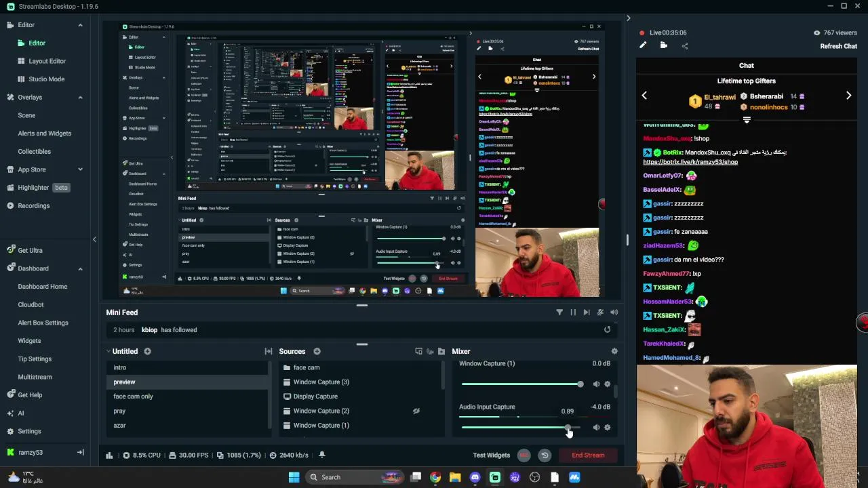
Task: Collapse the Editor section in sidebar
Action: pyautogui.click(x=80, y=25)
